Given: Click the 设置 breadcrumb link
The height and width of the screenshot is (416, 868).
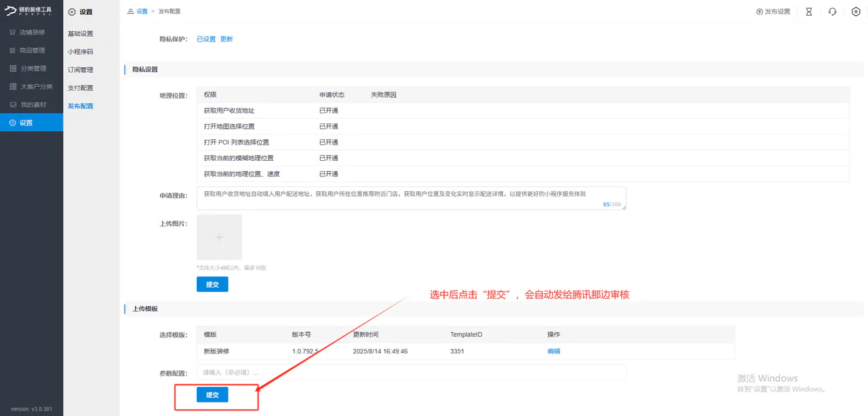Looking at the screenshot, I should coord(142,12).
